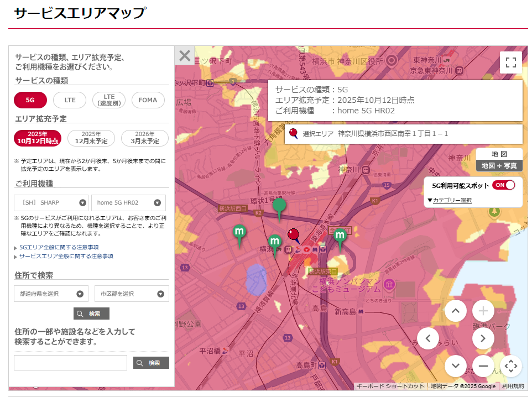Image resolution: width=532 pixels, height=397 pixels.
Task: Open the 都道府県を選択 prefecture dropdown
Action: (51, 294)
